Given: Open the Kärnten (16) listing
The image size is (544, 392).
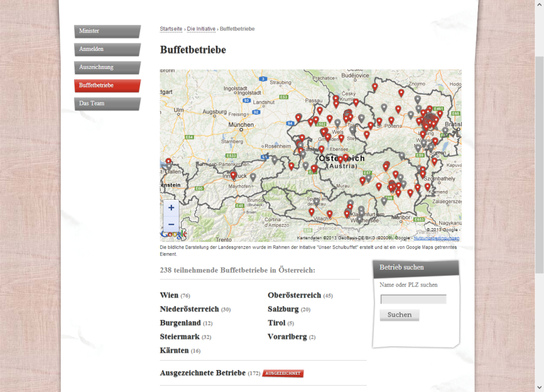Looking at the screenshot, I should pos(180,351).
